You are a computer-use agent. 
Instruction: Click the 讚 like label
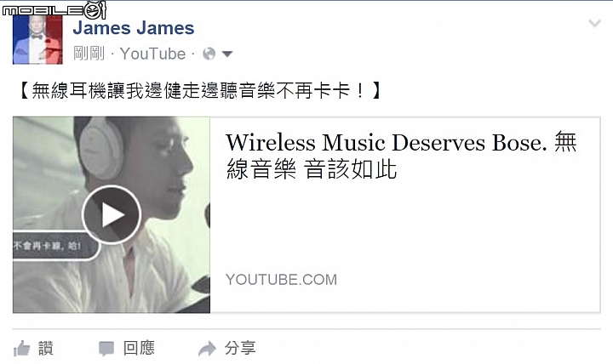(46, 348)
